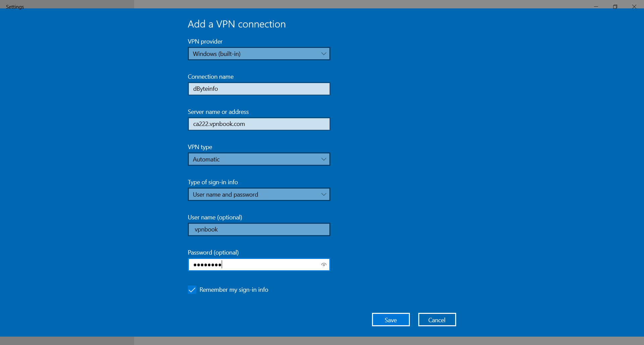Screen dimensions: 644x345
Task: Click the Settings window title
Action: (15, 7)
